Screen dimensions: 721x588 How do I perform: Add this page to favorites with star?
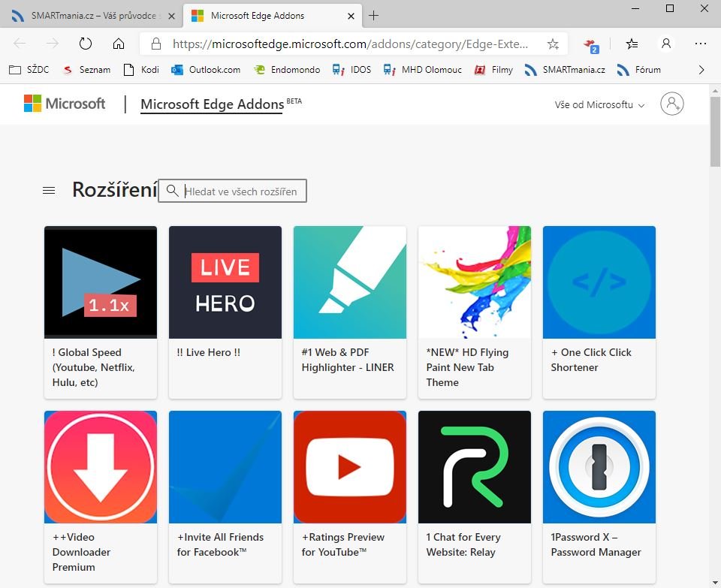[x=553, y=44]
